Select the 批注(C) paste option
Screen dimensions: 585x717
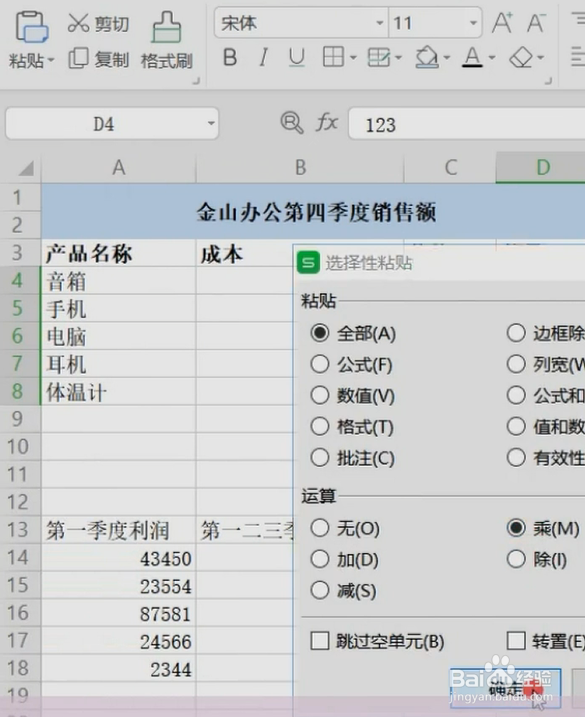(x=320, y=458)
